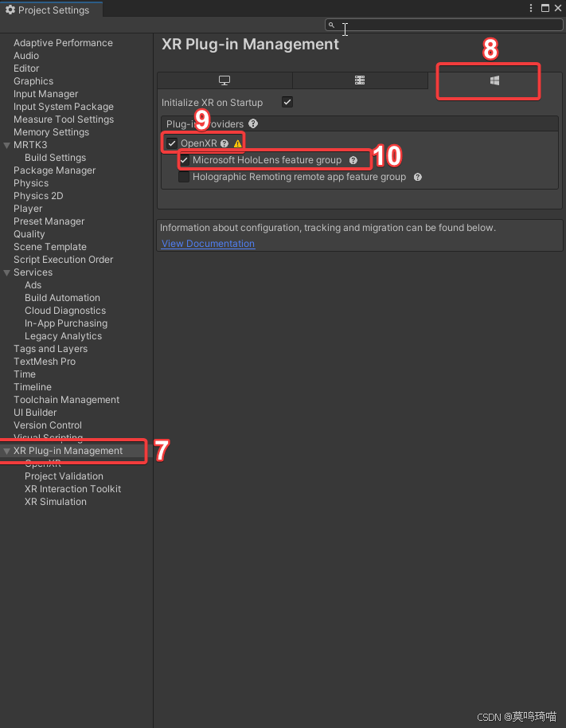This screenshot has height=728, width=566.
Task: Select XR Interaction Toolkit settings
Action: point(72,489)
